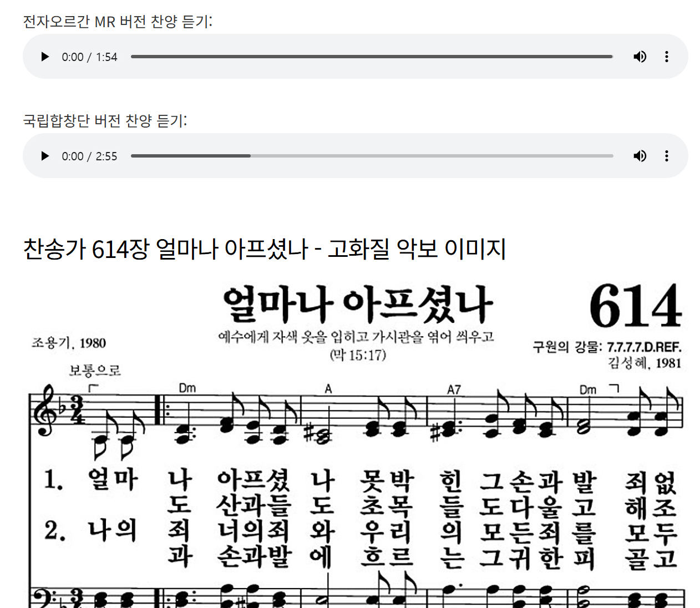
Task: Mute the 2:55 choir audio player
Action: tap(640, 156)
